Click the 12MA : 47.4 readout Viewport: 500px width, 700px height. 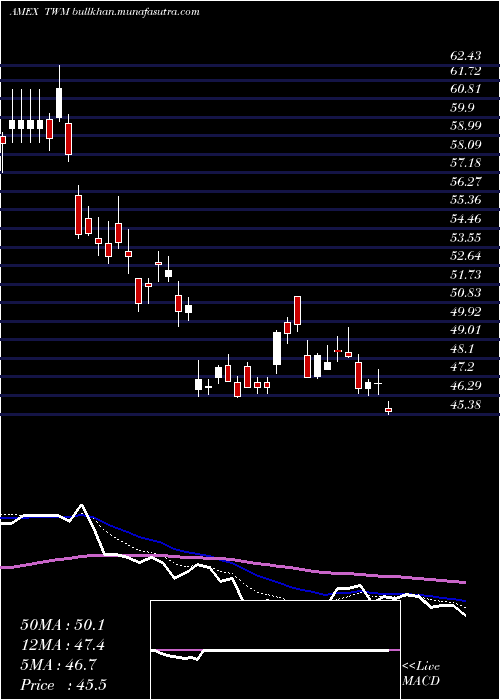[63, 645]
